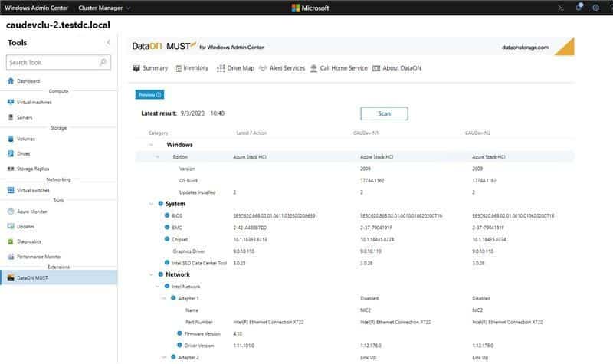
Task: Click the Scan button
Action: tap(384, 113)
